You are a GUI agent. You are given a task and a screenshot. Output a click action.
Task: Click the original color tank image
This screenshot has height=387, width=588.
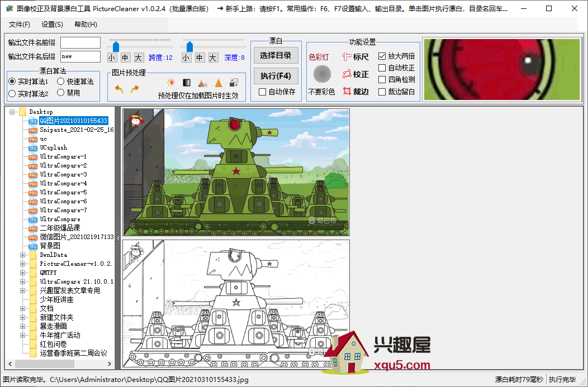click(236, 173)
